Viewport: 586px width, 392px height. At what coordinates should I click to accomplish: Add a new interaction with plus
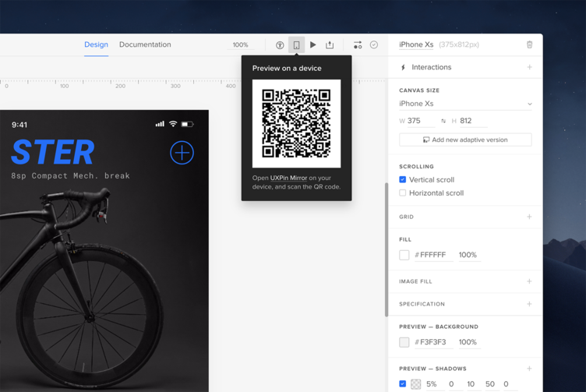coord(529,67)
